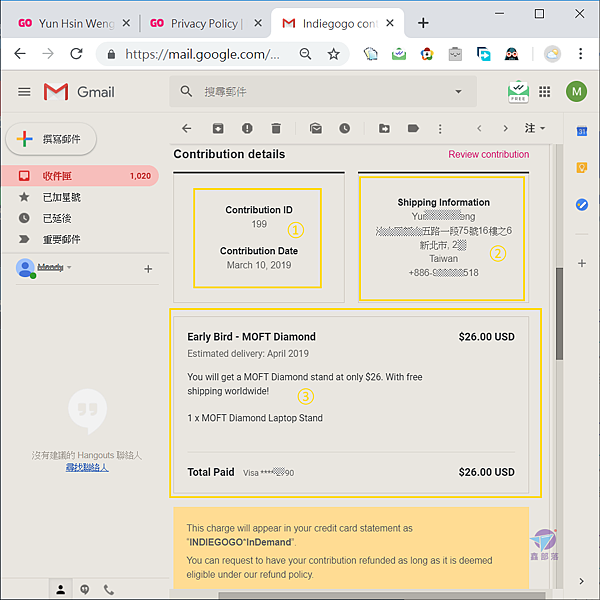The image size is (600, 600).
Task: Click the address bar URL
Action: click(x=202, y=54)
